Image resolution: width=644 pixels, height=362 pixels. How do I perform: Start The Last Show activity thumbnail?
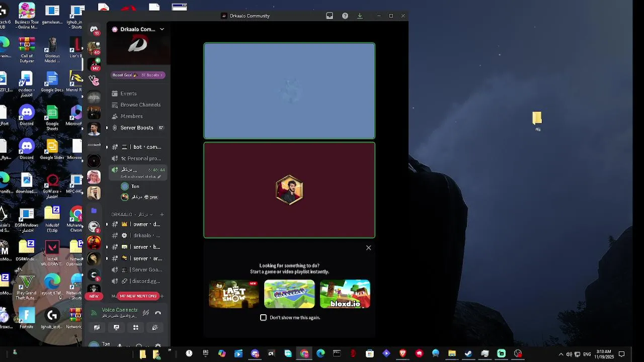pos(234,294)
